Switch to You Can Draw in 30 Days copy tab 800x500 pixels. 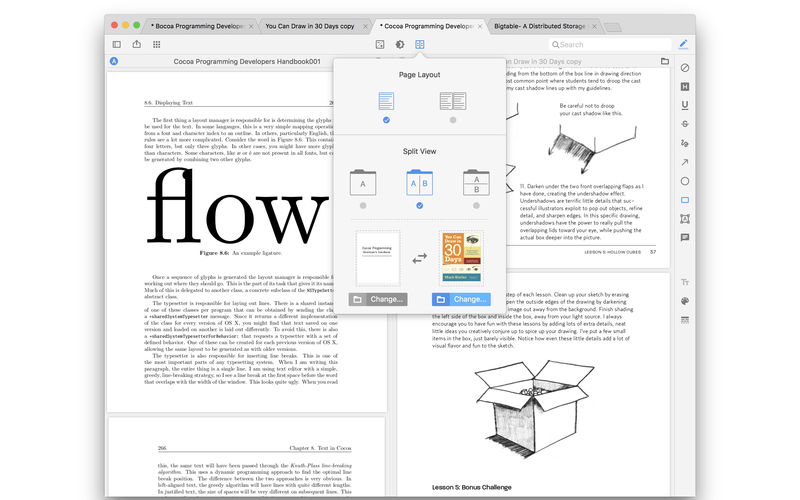pyautogui.click(x=310, y=26)
